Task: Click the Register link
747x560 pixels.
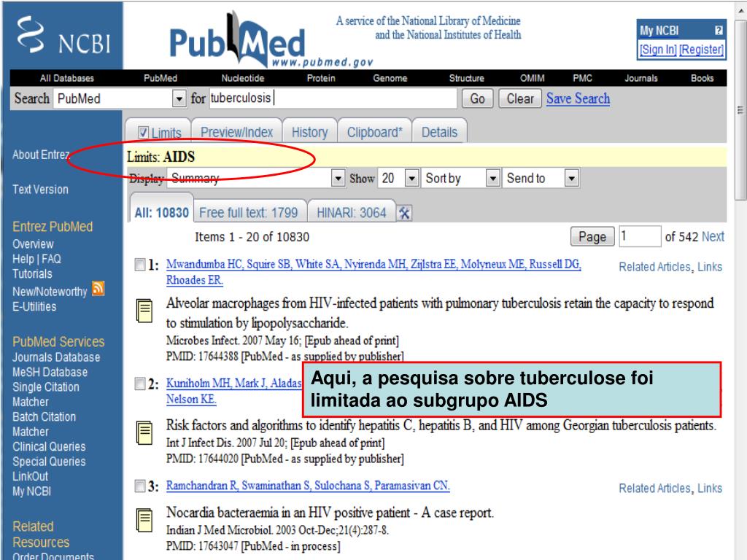Action: click(701, 50)
